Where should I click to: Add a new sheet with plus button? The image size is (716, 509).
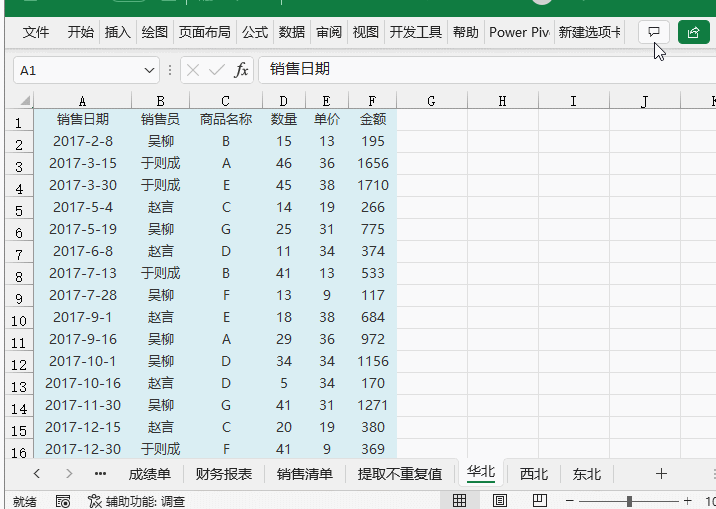661,474
